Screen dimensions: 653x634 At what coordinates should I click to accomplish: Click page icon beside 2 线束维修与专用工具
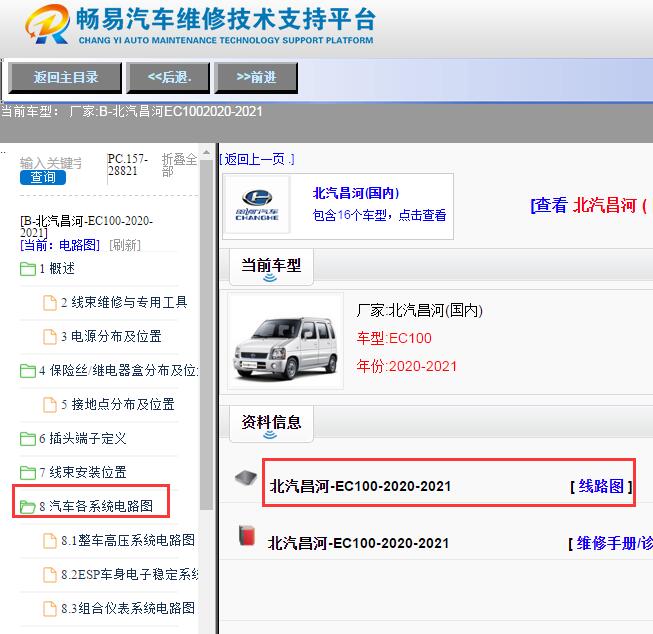(x=50, y=302)
